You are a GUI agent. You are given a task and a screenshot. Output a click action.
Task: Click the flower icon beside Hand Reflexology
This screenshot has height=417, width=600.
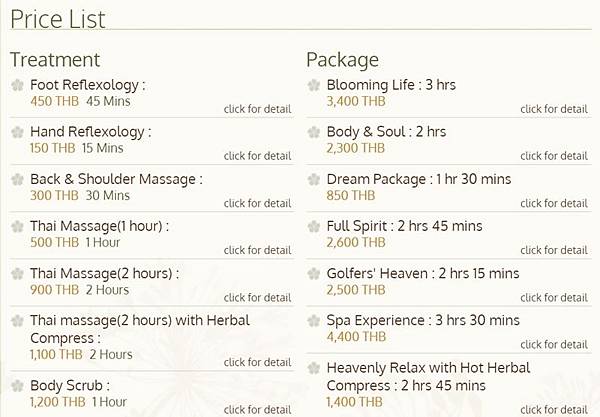[x=17, y=132]
